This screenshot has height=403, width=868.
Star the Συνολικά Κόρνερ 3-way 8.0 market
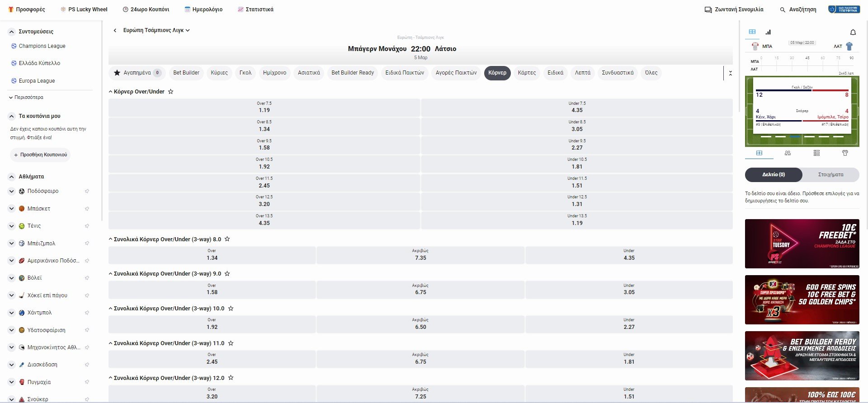pyautogui.click(x=227, y=239)
